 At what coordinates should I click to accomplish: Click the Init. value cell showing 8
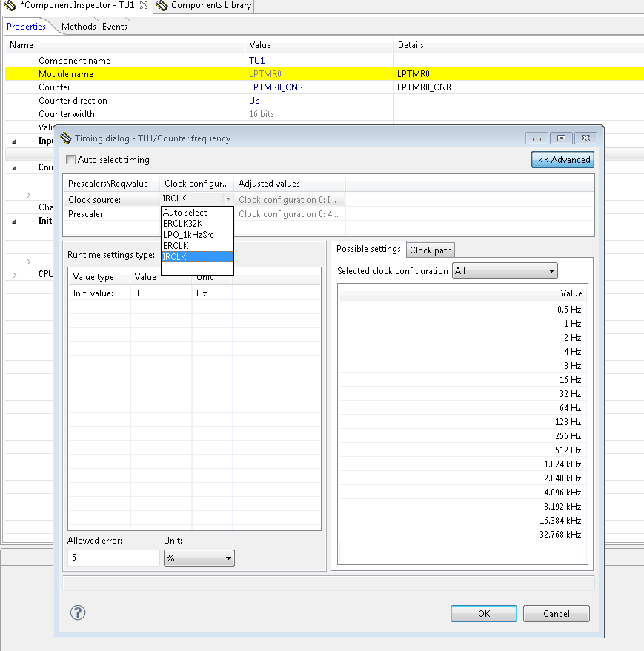pyautogui.click(x=162, y=293)
